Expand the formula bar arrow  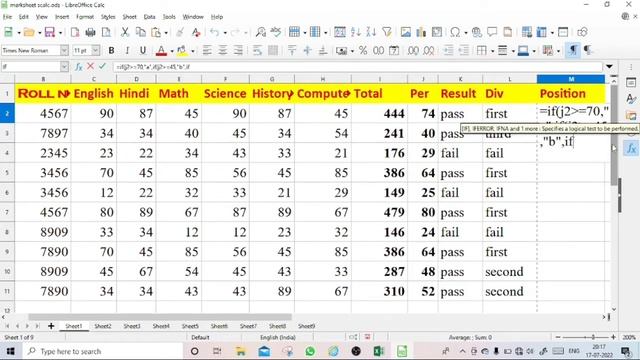click(x=609, y=66)
